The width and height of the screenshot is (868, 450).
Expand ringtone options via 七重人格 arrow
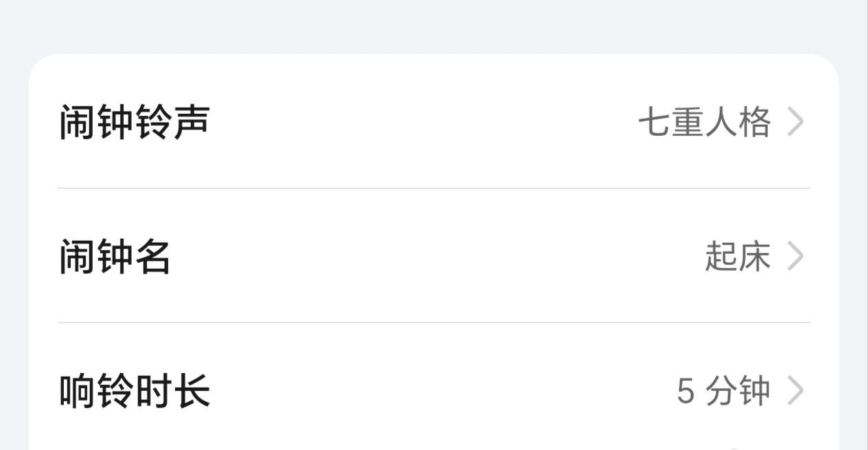point(795,122)
